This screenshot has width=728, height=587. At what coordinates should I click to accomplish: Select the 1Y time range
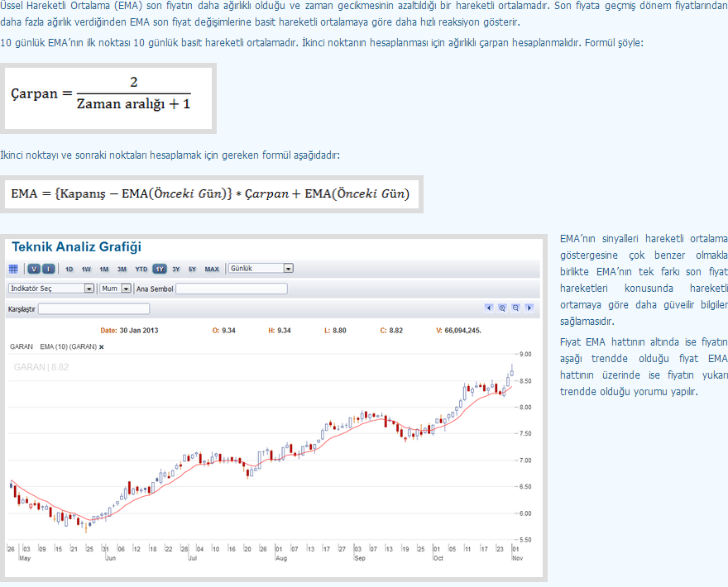click(160, 270)
